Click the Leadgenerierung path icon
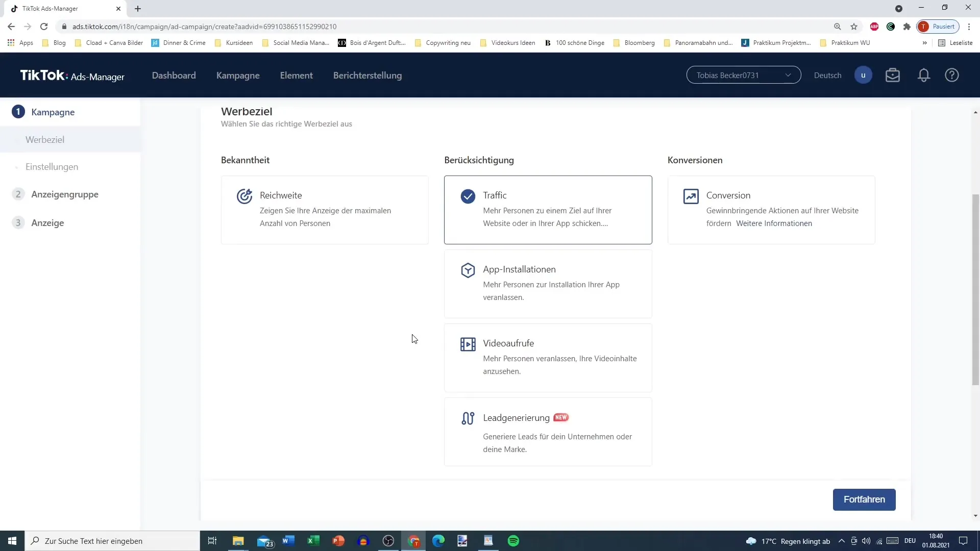Image resolution: width=980 pixels, height=551 pixels. point(468,418)
